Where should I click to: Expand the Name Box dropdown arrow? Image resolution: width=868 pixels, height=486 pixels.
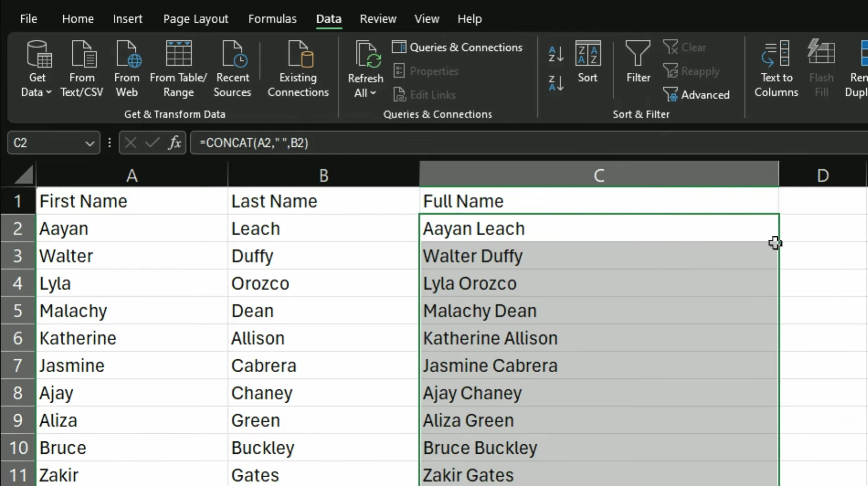coord(90,144)
